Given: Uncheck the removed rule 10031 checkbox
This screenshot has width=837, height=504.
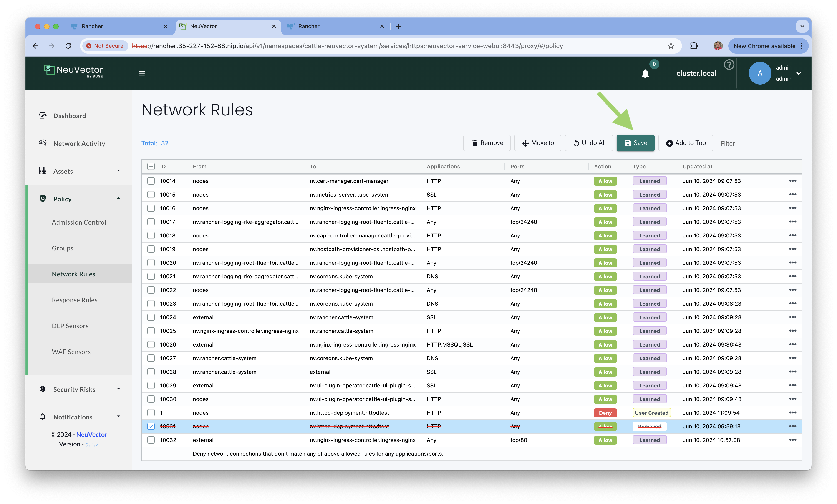Looking at the screenshot, I should point(151,426).
